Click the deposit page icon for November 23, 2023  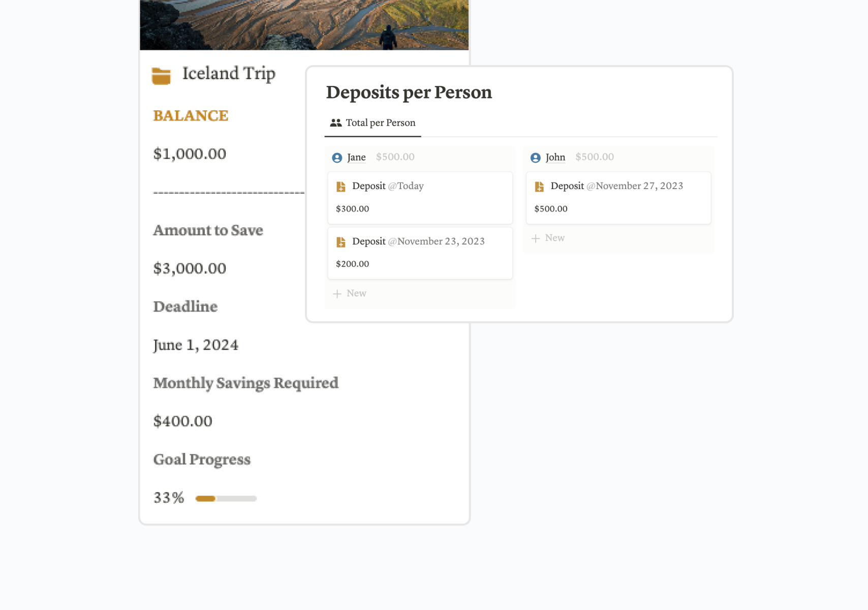click(x=341, y=241)
